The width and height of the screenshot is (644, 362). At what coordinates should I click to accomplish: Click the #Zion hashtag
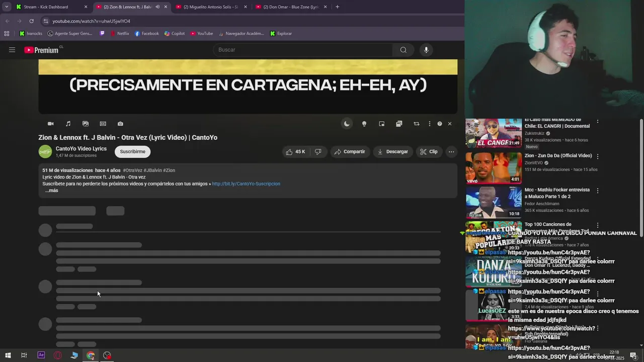pos(169,170)
